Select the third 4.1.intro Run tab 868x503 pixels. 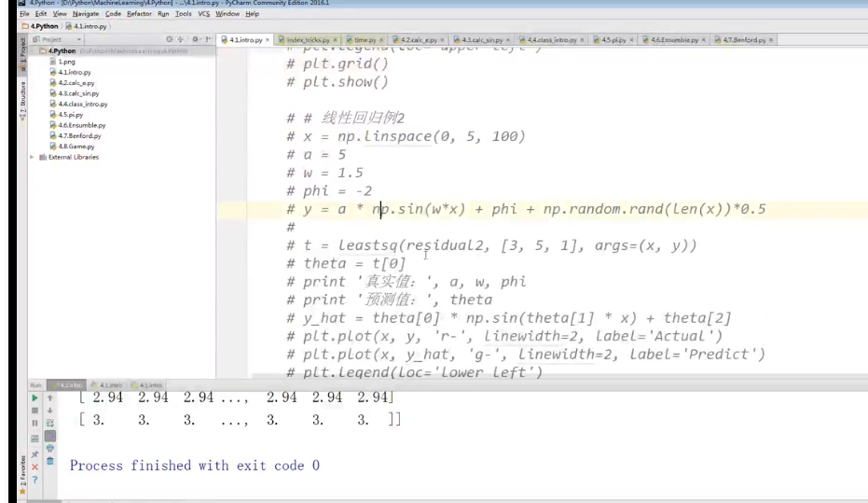pos(146,385)
